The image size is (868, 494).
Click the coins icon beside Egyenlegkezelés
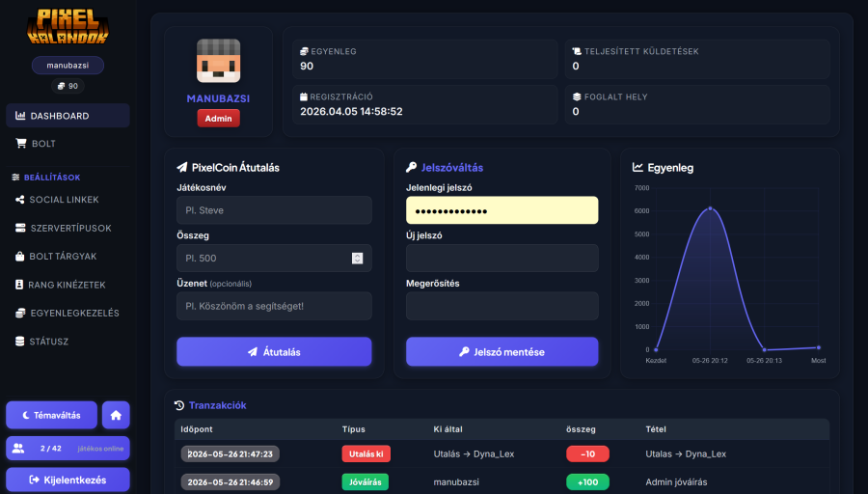tap(20, 313)
